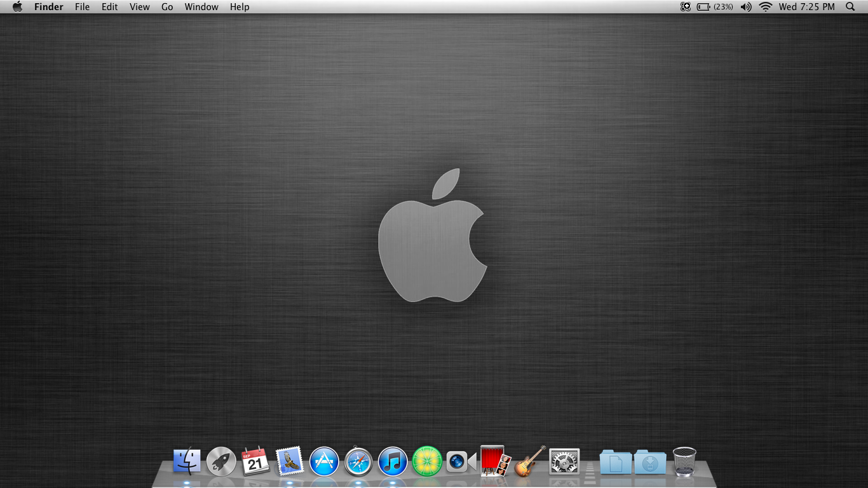The width and height of the screenshot is (868, 488).
Task: Open the Apple menu
Action: (x=17, y=7)
